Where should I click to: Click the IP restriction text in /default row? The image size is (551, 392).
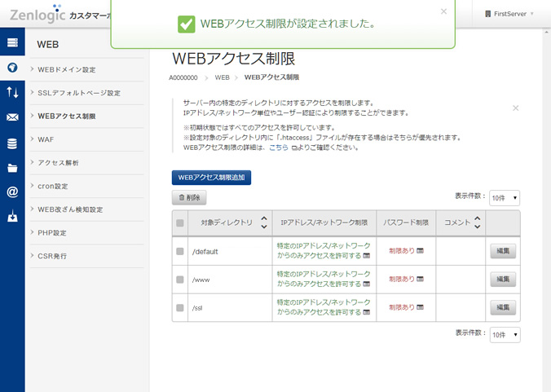[323, 250]
